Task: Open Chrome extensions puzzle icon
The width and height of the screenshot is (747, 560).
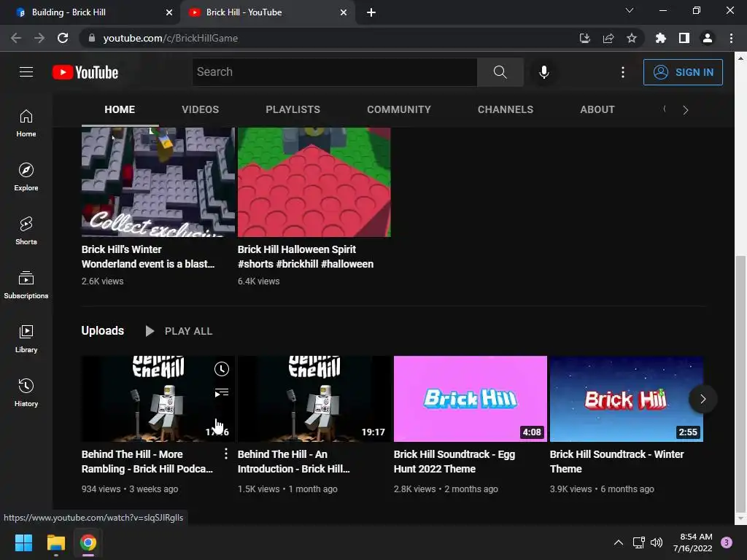Action: coord(660,38)
